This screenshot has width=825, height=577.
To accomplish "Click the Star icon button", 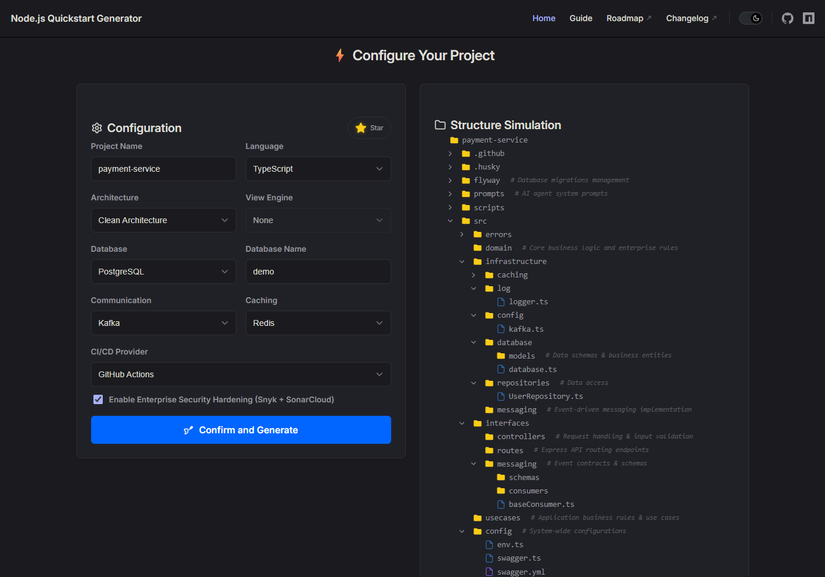I will click(369, 128).
